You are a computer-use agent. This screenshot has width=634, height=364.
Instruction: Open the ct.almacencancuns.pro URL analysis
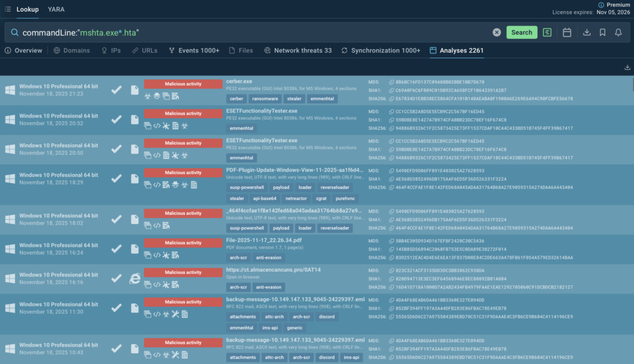tap(273, 269)
